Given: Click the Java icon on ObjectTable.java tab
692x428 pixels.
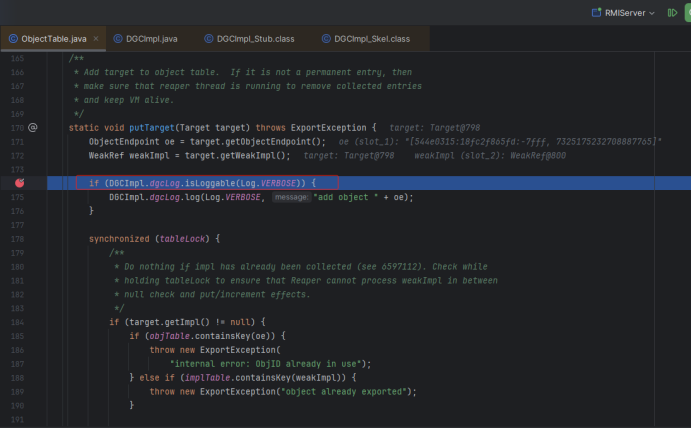Looking at the screenshot, I should tap(13, 39).
